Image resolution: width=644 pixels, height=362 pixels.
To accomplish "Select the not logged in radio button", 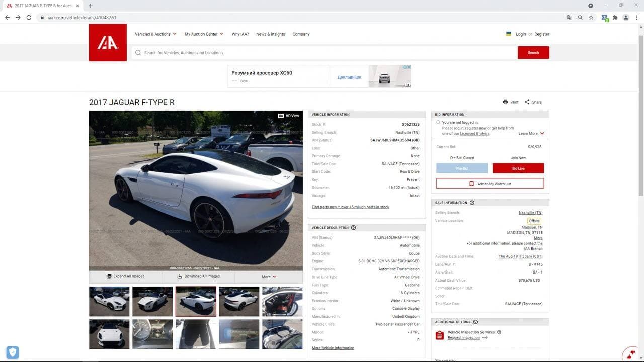I will [438, 122].
